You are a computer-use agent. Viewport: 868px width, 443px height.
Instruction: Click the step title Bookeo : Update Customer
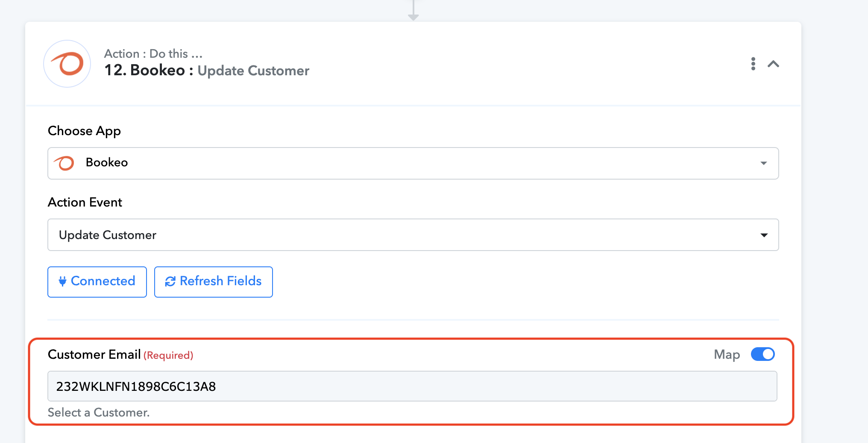click(207, 71)
